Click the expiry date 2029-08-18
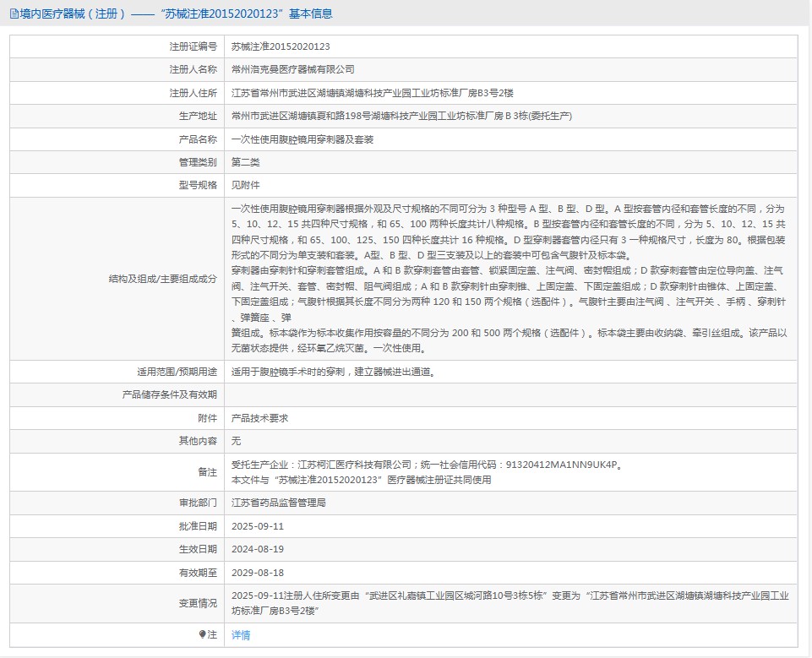The width and height of the screenshot is (812, 658). pos(257,572)
